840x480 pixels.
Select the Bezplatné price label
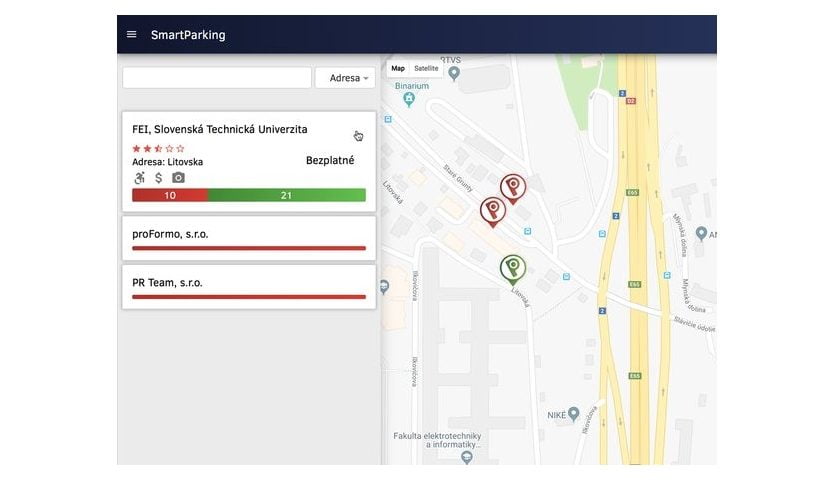click(330, 160)
